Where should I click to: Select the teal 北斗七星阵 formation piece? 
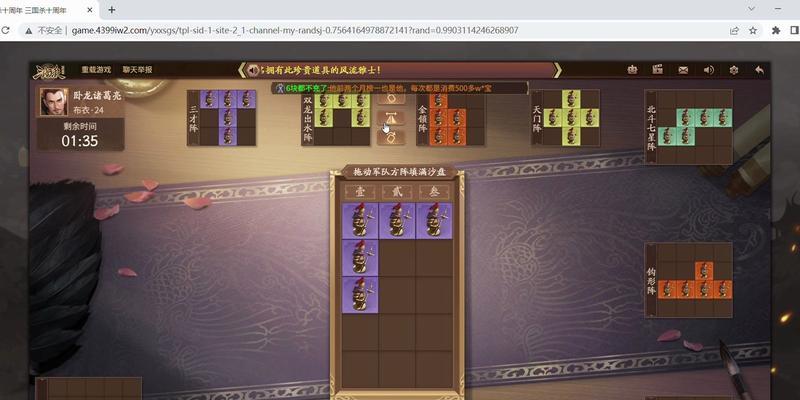click(x=689, y=127)
